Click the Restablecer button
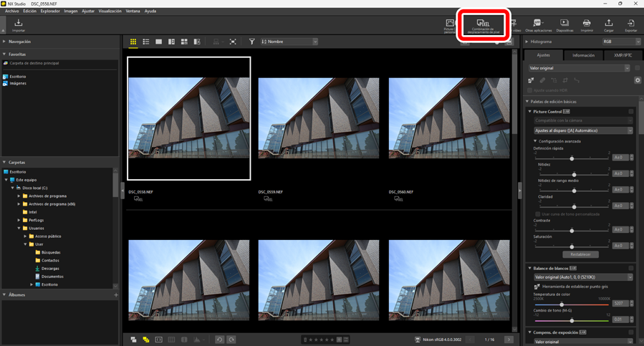This screenshot has width=644, height=346. tap(580, 254)
